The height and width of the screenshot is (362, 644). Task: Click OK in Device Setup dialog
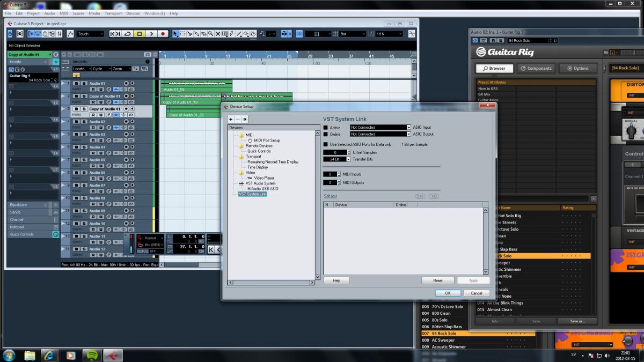point(448,293)
